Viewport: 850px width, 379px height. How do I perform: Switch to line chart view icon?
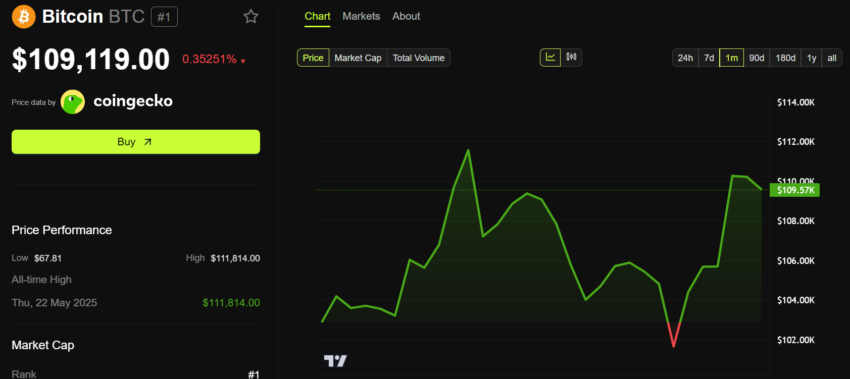tap(550, 57)
